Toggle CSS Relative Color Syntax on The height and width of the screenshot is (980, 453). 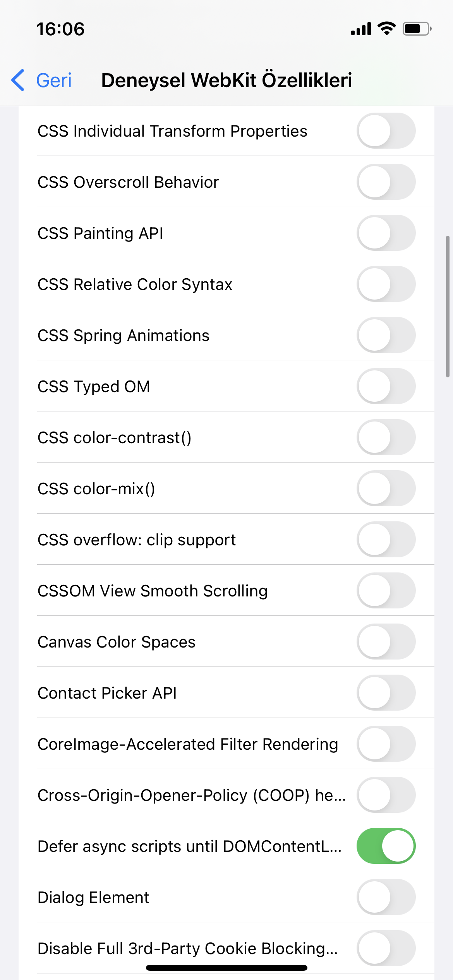coord(386,284)
